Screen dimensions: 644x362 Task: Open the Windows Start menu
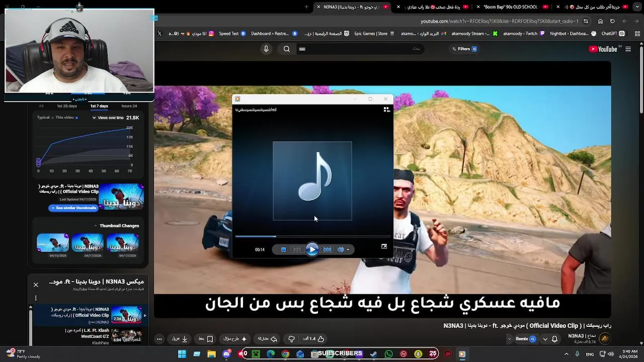[x=182, y=354]
